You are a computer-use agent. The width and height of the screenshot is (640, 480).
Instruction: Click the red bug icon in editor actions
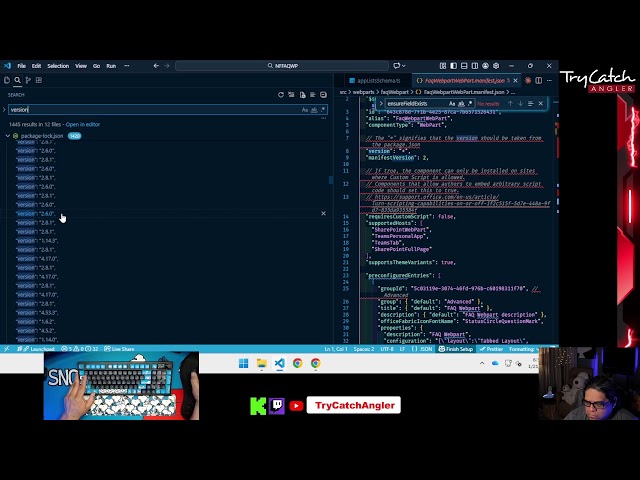pyautogui.click(x=528, y=81)
